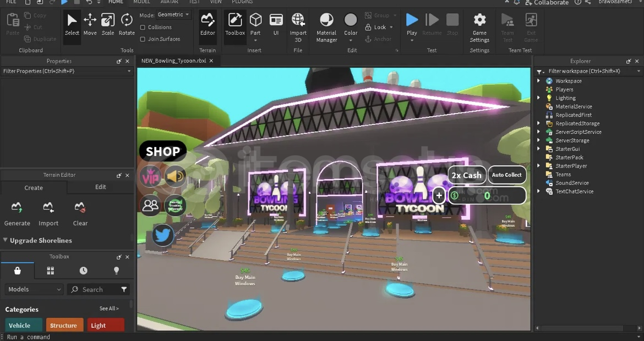The height and width of the screenshot is (341, 644).
Task: Open the Models category dropdown
Action: [x=34, y=290]
